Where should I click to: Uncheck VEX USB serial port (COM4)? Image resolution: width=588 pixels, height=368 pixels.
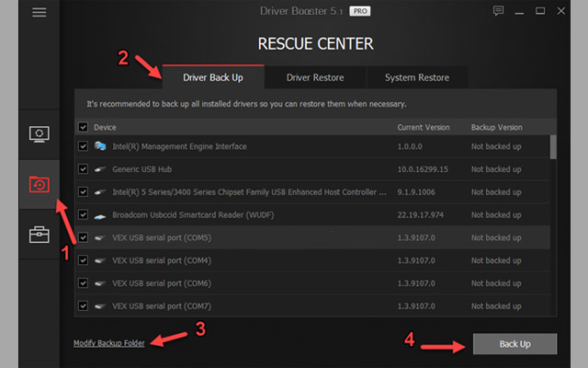pyautogui.click(x=83, y=260)
